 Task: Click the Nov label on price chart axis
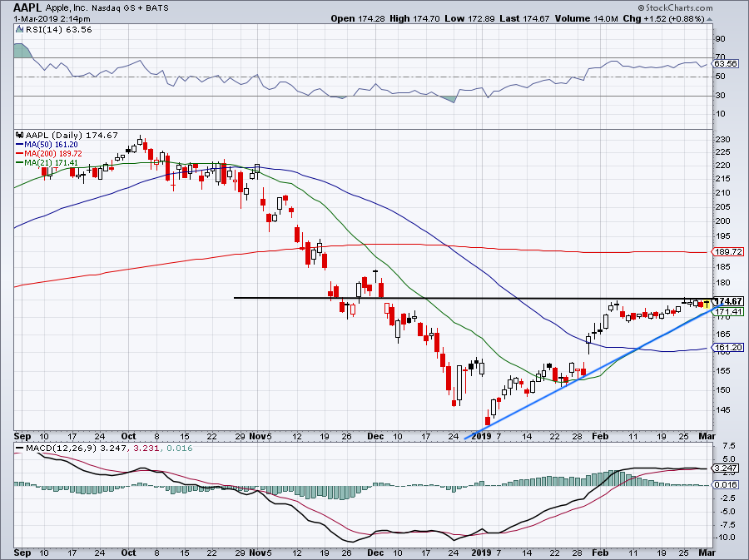click(x=257, y=436)
